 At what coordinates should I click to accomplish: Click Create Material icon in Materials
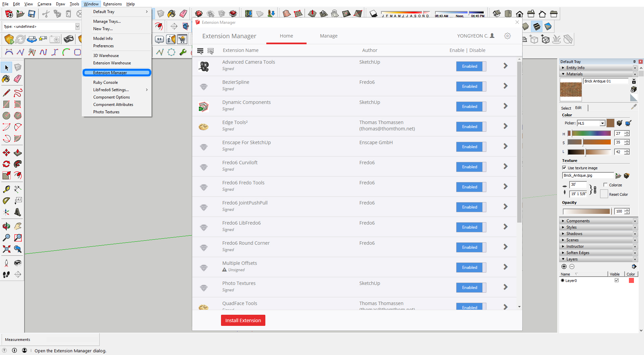click(634, 89)
